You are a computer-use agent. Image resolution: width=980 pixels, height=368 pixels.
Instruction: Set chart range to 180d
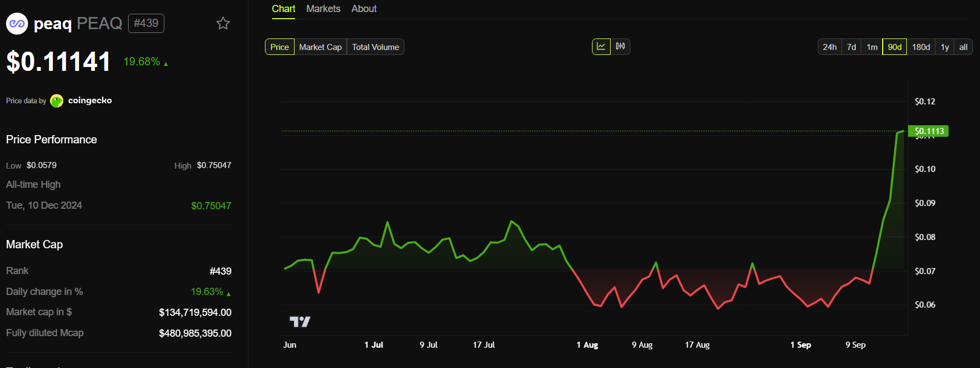921,47
